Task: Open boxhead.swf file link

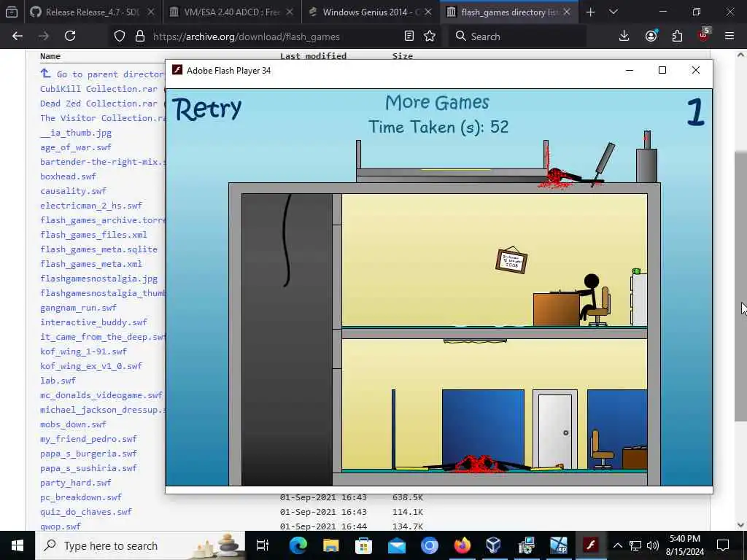Action: click(x=68, y=176)
